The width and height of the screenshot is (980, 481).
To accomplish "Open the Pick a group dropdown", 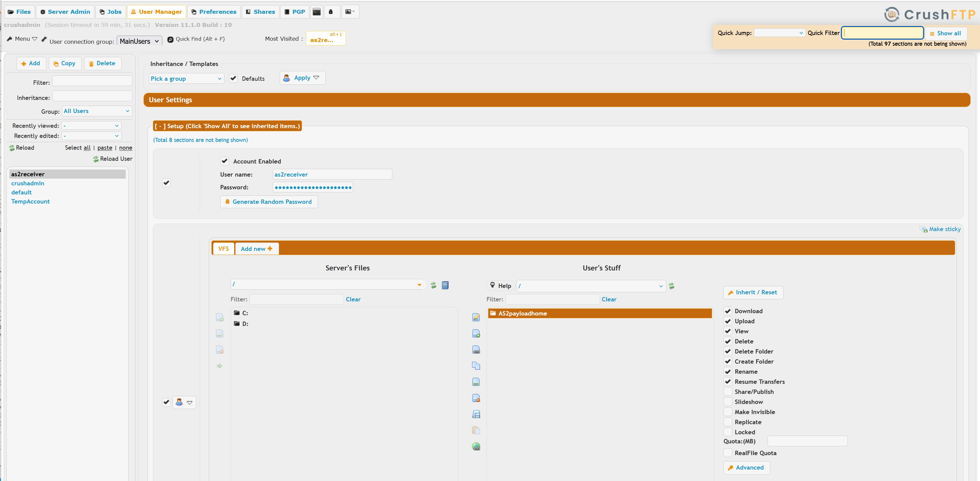I will [x=186, y=78].
